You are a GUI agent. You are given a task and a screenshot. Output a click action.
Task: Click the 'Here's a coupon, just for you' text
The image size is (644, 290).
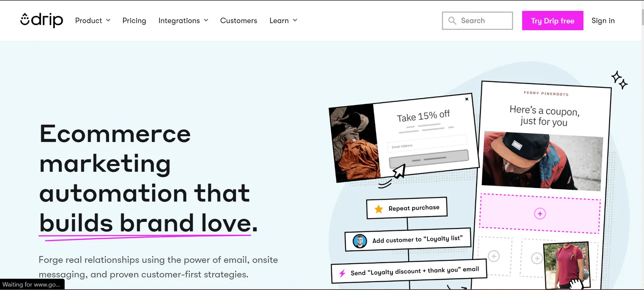tap(544, 116)
